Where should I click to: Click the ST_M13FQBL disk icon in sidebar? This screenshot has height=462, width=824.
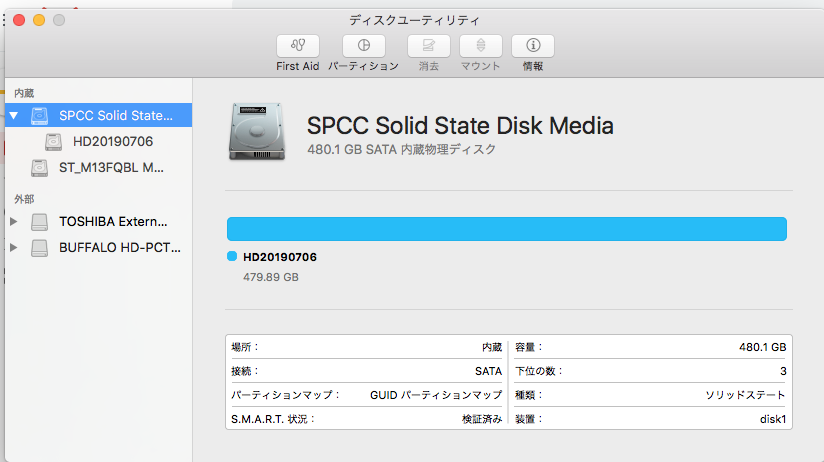pos(39,168)
